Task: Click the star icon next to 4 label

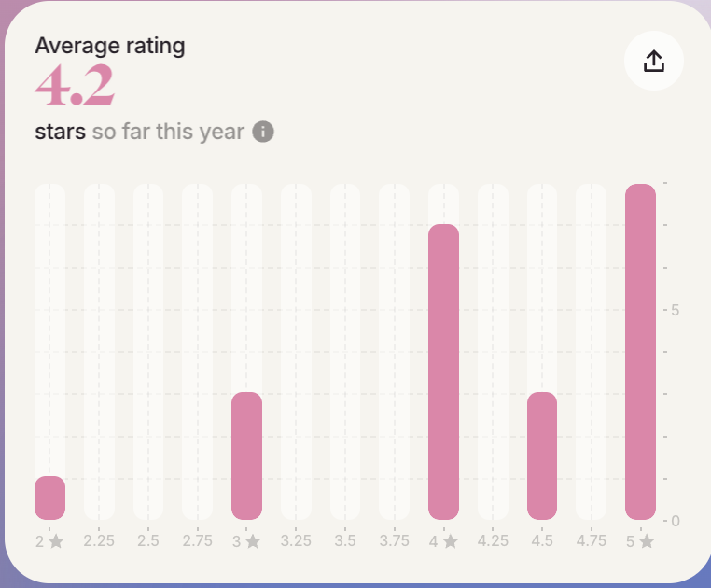Action: click(451, 541)
